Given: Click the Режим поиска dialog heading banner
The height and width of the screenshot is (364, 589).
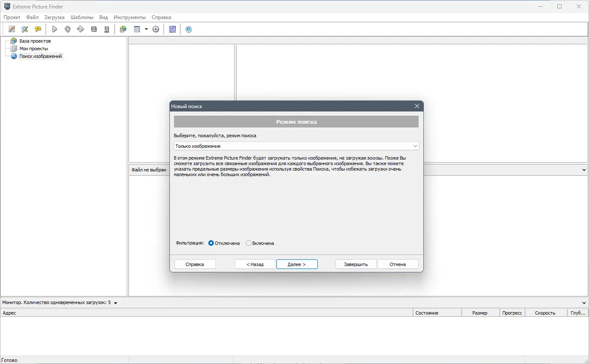Looking at the screenshot, I should tap(296, 122).
